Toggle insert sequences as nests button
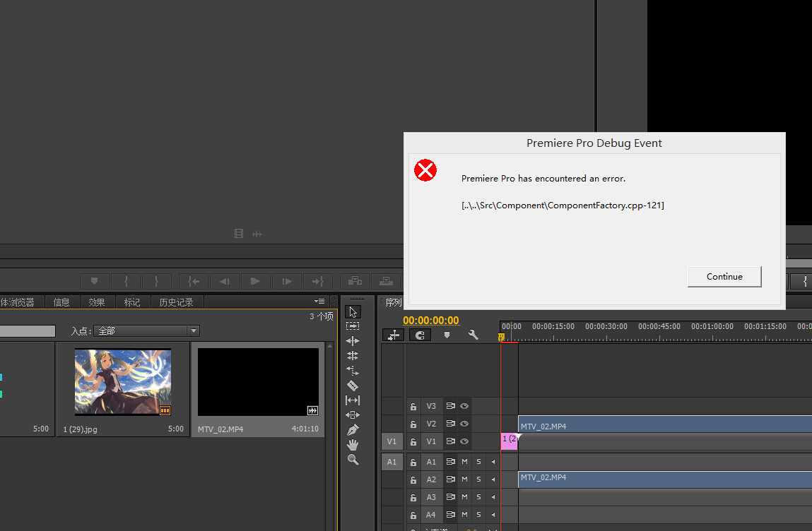This screenshot has width=812, height=531. (394, 335)
